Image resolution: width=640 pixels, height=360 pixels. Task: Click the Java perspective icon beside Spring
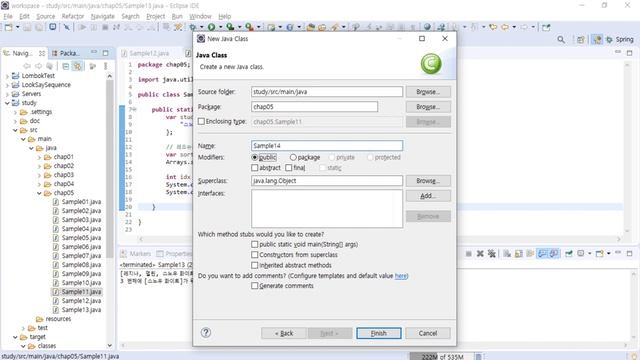click(x=598, y=39)
